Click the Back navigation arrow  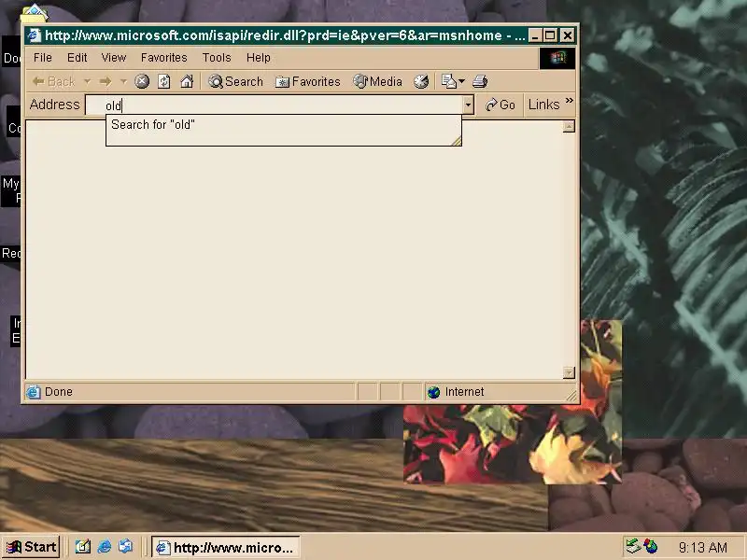[x=53, y=81]
